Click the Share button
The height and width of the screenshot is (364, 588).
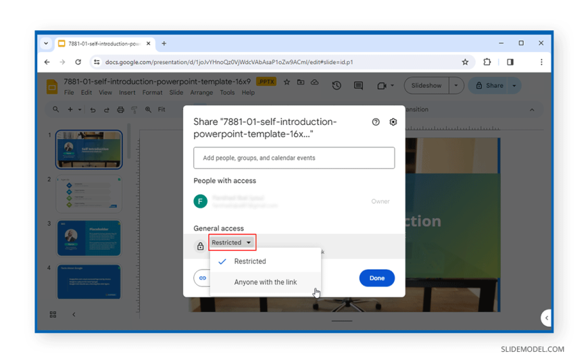pos(488,86)
